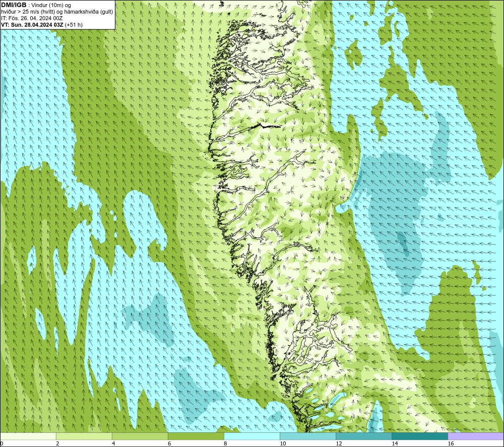Click the legend scale label '12'
Viewport: 504px width, 447px height.
tap(339, 444)
